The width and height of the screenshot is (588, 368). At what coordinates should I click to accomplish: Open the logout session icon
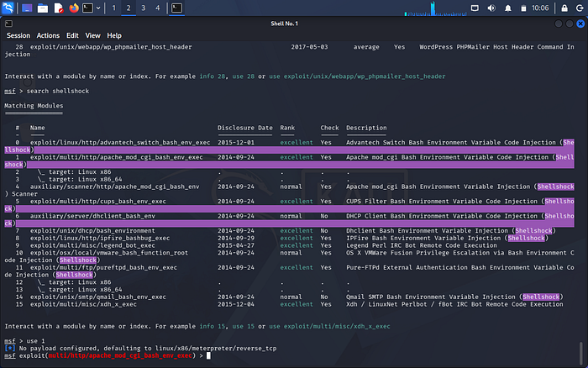click(580, 8)
